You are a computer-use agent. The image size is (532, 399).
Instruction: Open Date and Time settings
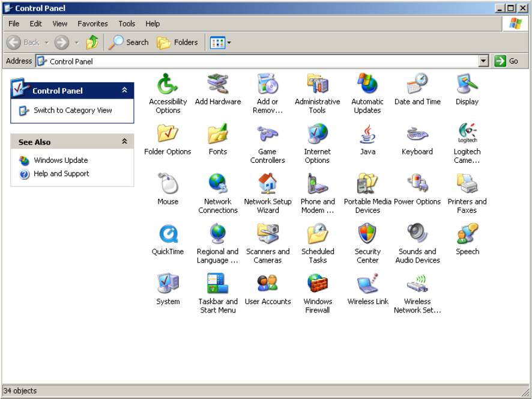click(417, 89)
